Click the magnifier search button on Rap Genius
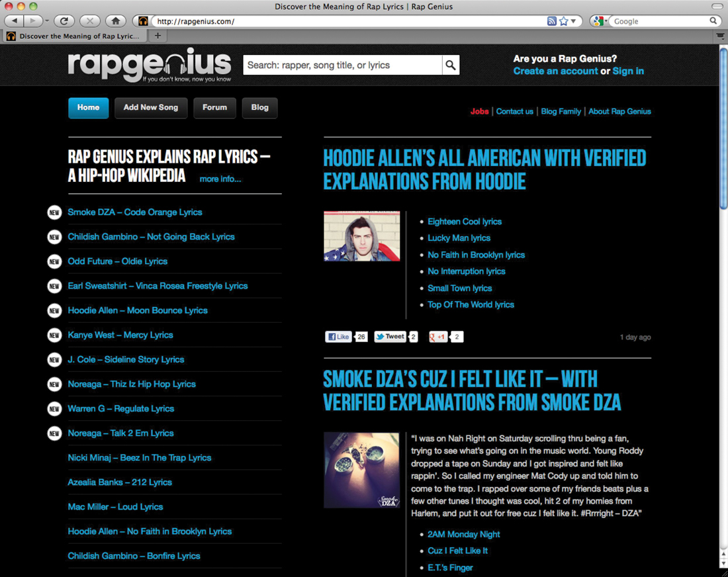The width and height of the screenshot is (728, 577). point(450,65)
